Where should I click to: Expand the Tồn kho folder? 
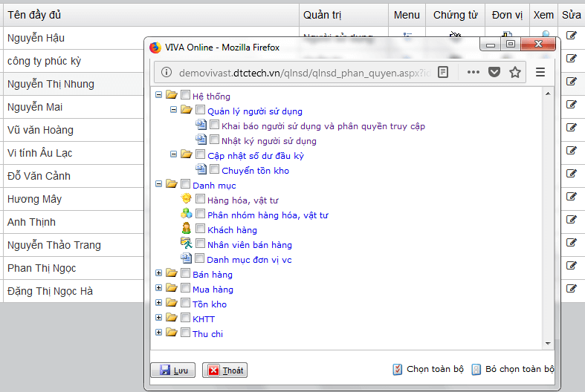pos(158,304)
